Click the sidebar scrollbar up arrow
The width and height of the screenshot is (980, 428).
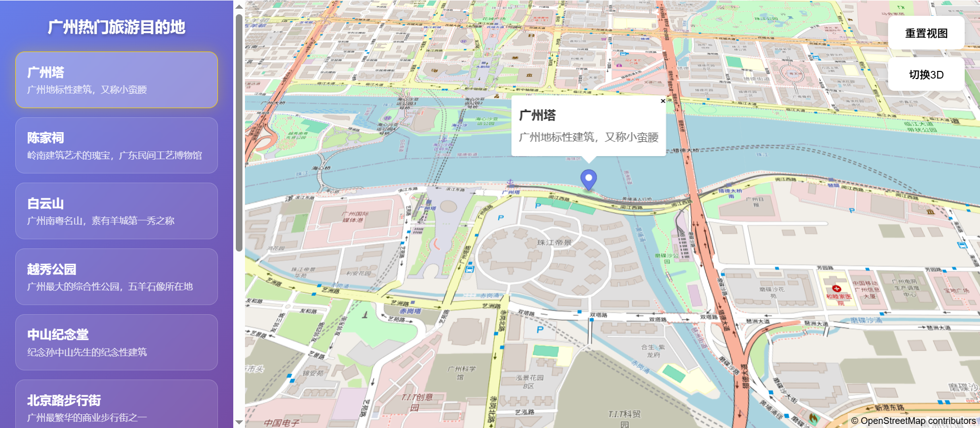click(239, 7)
